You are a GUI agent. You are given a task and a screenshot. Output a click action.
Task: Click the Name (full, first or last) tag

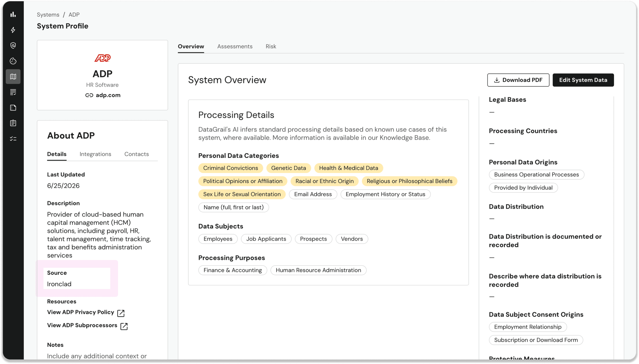coord(234,207)
